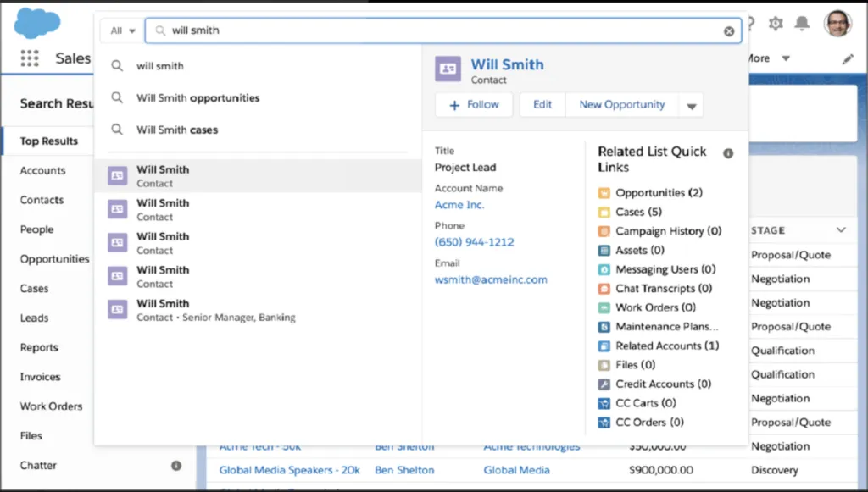Image resolution: width=868 pixels, height=492 pixels.
Task: Open the Global Media Speakers - 20k opportunity
Action: (x=290, y=471)
